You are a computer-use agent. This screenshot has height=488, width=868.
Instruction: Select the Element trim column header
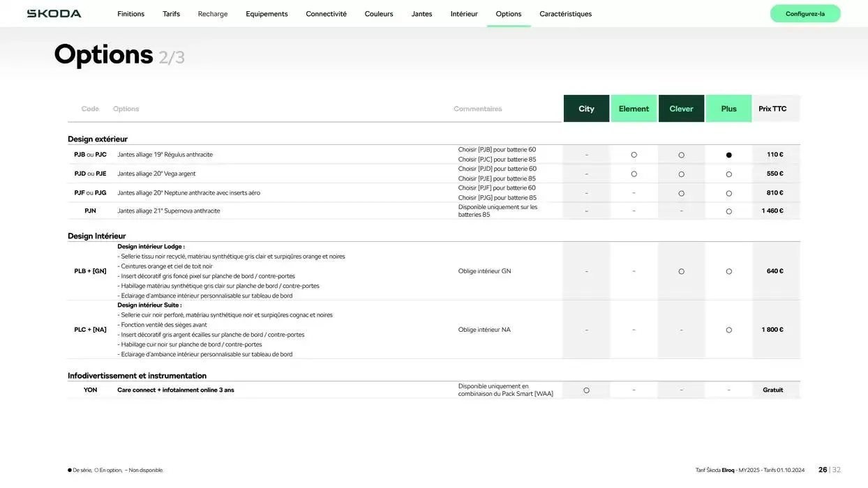634,109
